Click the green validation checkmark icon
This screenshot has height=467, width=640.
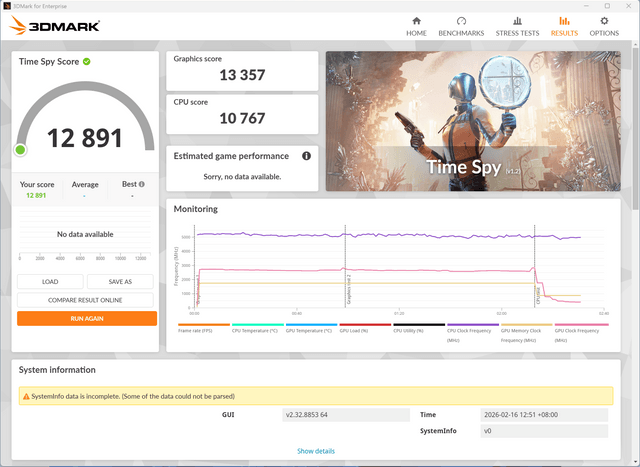(87, 62)
